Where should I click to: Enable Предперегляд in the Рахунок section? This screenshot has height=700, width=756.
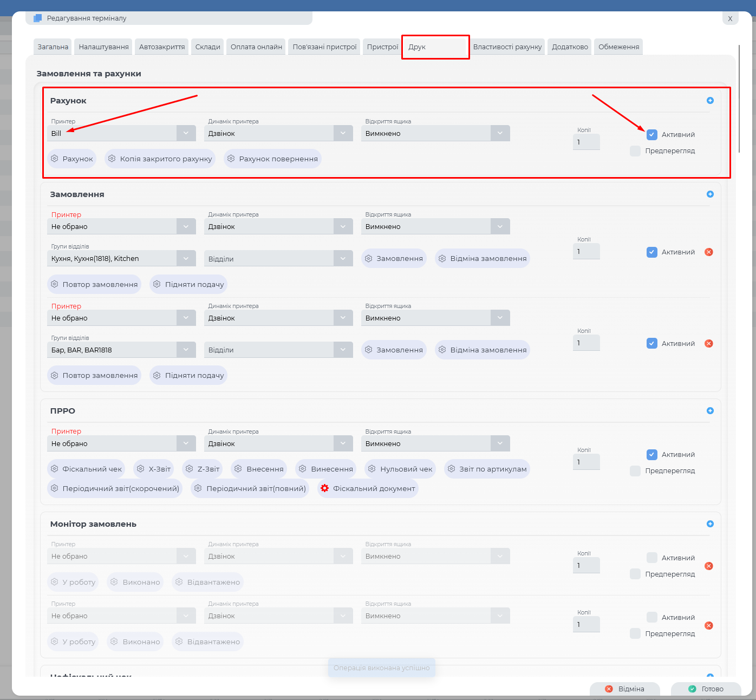[x=635, y=151]
